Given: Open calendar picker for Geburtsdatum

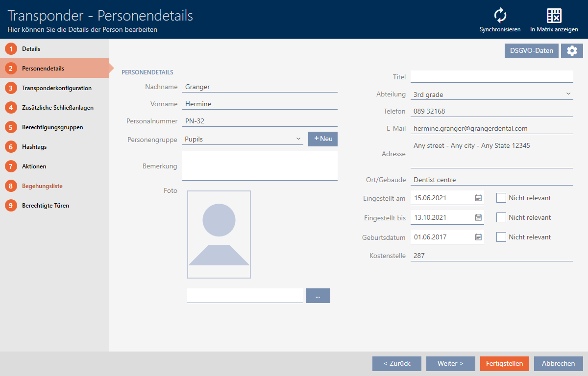Looking at the screenshot, I should pyautogui.click(x=478, y=237).
